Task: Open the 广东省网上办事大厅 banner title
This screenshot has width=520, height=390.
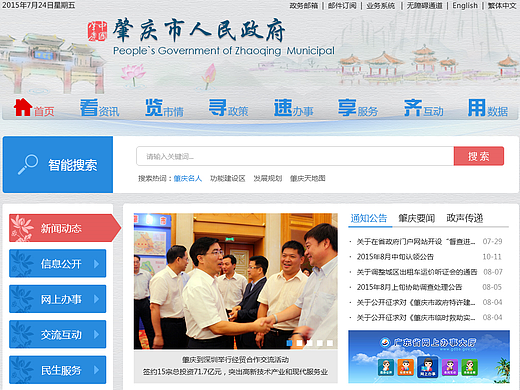Action: (435, 342)
